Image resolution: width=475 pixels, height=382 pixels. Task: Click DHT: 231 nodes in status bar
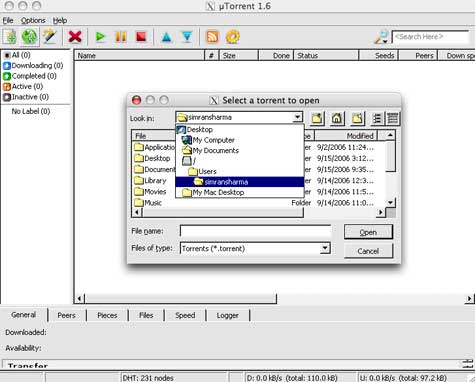(x=148, y=378)
